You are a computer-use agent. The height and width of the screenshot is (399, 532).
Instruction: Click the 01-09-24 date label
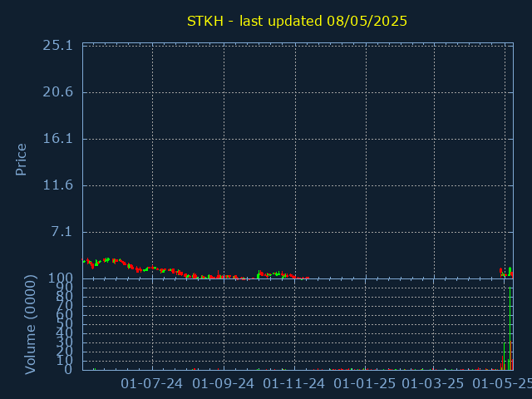pos(223,384)
